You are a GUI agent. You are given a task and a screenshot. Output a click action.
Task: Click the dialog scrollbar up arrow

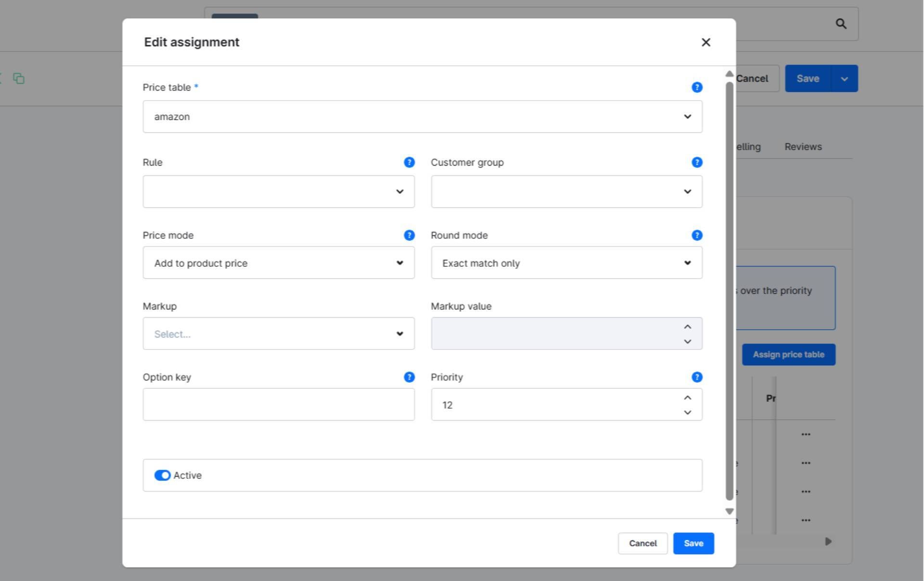(x=729, y=74)
